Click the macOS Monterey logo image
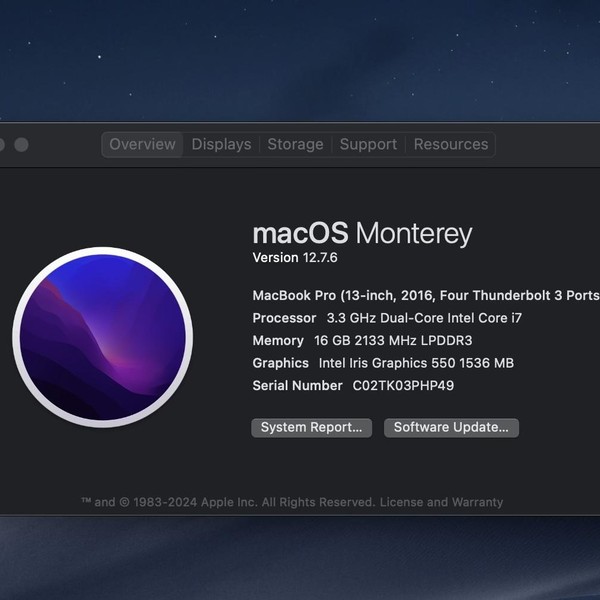 (x=103, y=337)
